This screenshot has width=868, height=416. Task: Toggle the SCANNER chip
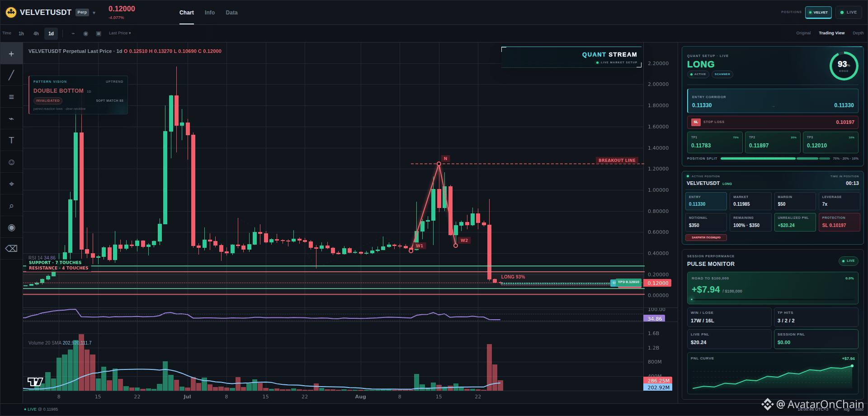coord(722,74)
